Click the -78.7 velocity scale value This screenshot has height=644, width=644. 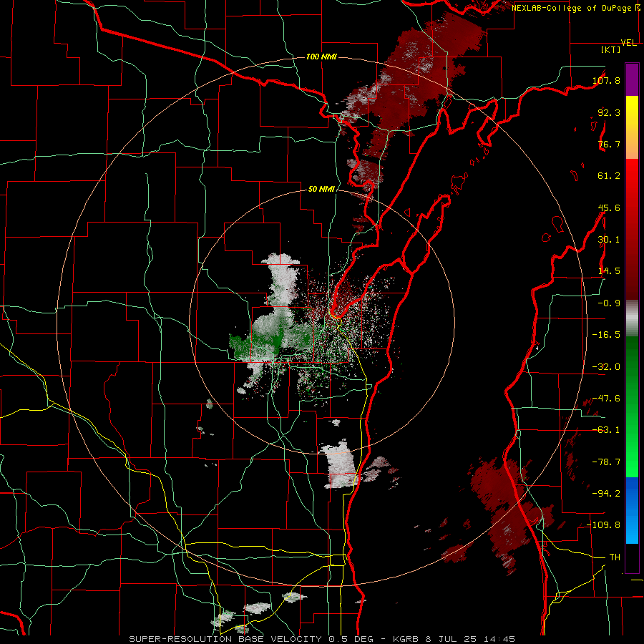tap(606, 462)
